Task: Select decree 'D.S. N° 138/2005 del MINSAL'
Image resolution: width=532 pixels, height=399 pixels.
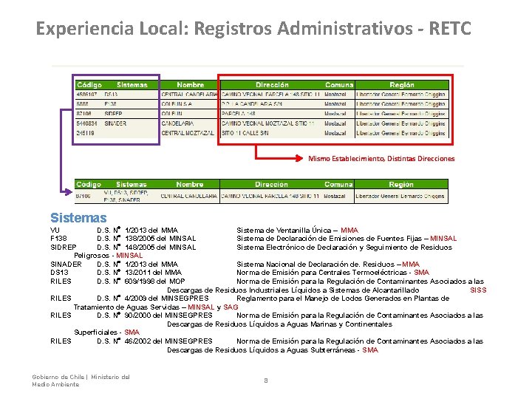Action: click(146, 239)
